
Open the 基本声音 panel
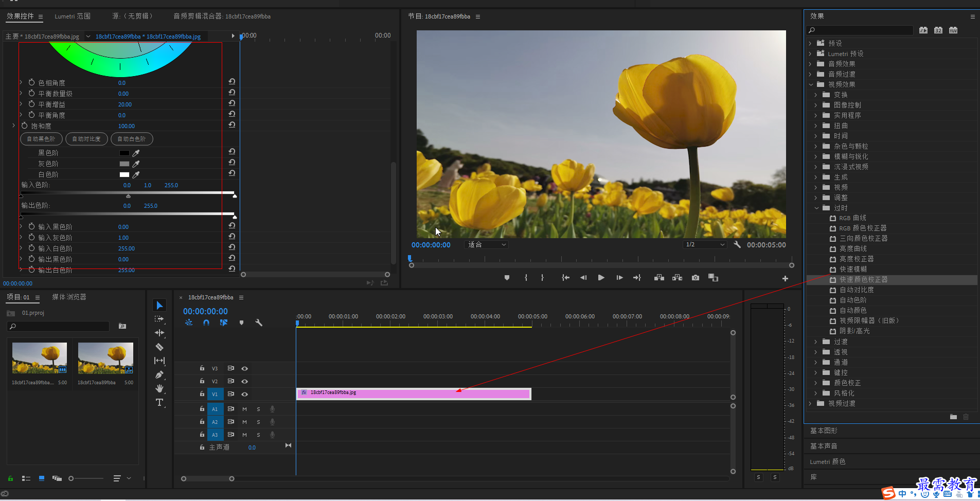point(824,446)
